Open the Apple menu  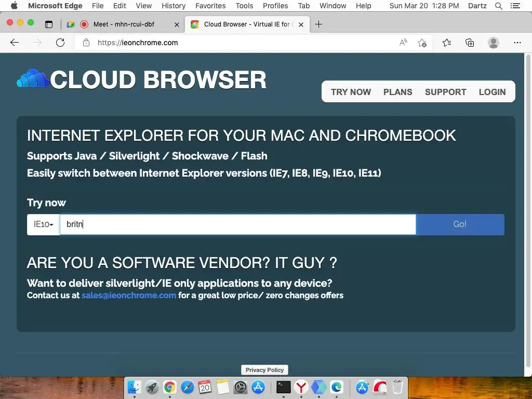14,6
